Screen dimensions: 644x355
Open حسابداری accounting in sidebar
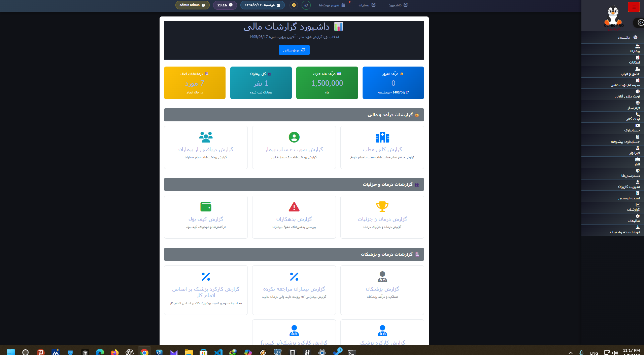click(x=612, y=128)
